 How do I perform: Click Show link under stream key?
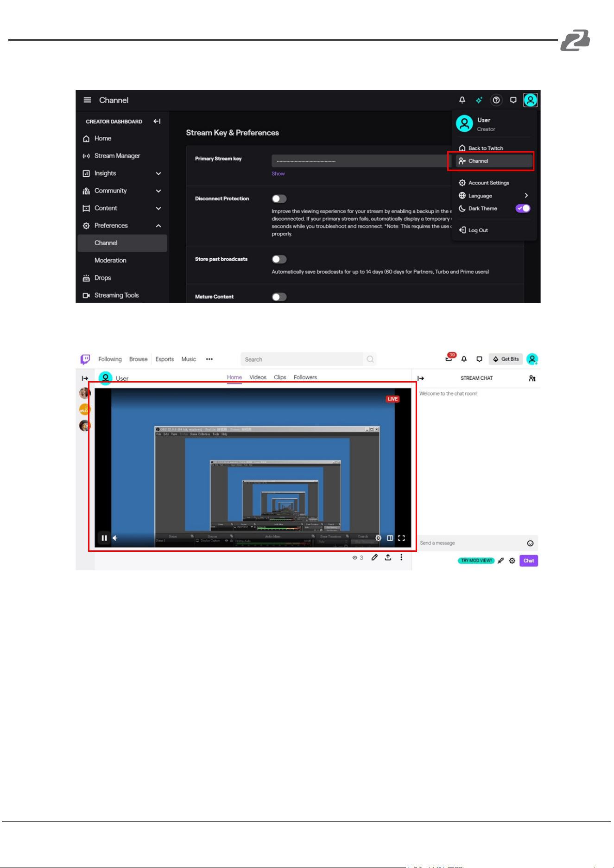point(278,173)
